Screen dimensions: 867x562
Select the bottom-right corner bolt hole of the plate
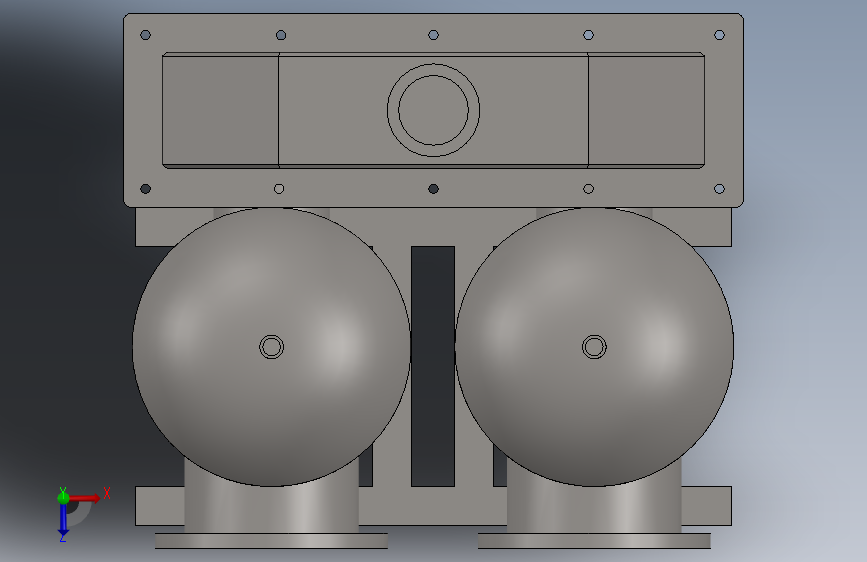719,189
